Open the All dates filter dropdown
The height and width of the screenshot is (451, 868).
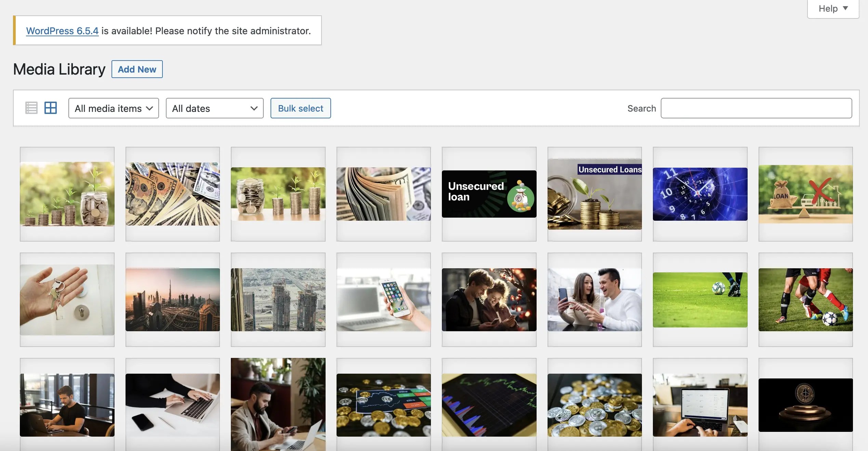[214, 108]
